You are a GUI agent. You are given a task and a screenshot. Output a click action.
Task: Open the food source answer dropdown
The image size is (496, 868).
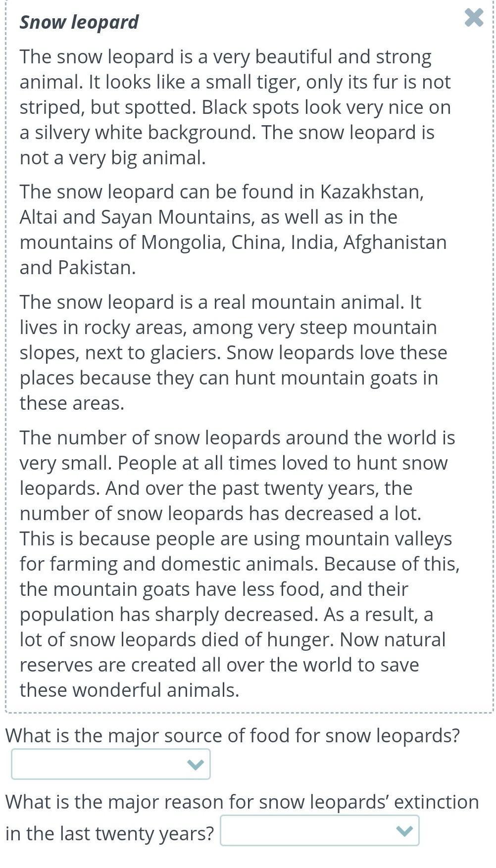[111, 764]
